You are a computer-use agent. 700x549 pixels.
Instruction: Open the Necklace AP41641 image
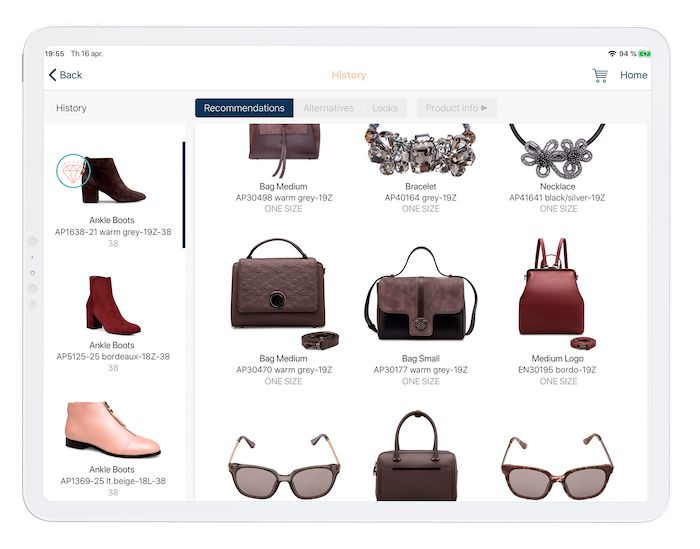tap(557, 151)
